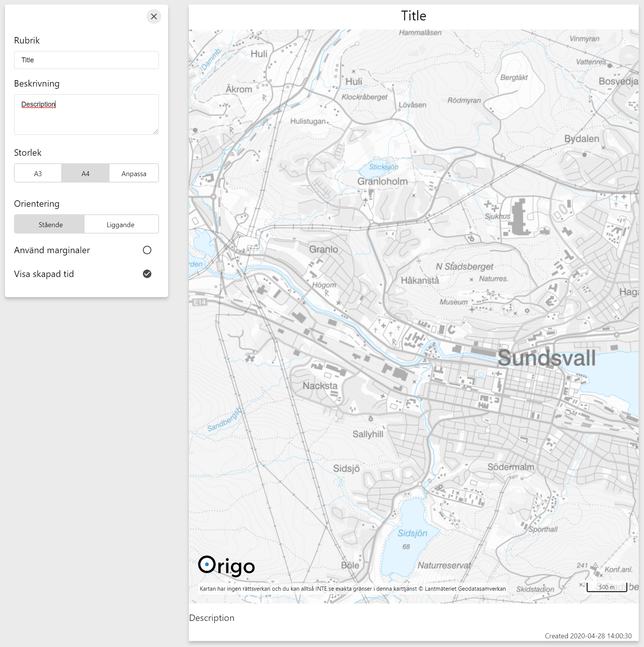Edit the title in the Rubrik field
This screenshot has height=647, width=644.
click(86, 60)
